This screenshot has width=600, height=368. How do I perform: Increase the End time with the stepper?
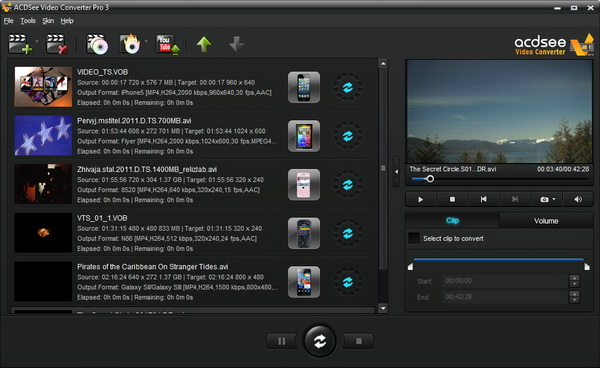coord(574,294)
